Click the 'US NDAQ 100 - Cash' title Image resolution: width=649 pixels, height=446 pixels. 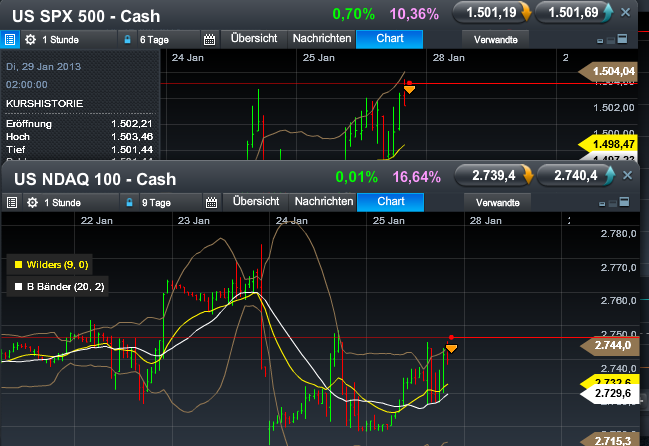pos(95,179)
